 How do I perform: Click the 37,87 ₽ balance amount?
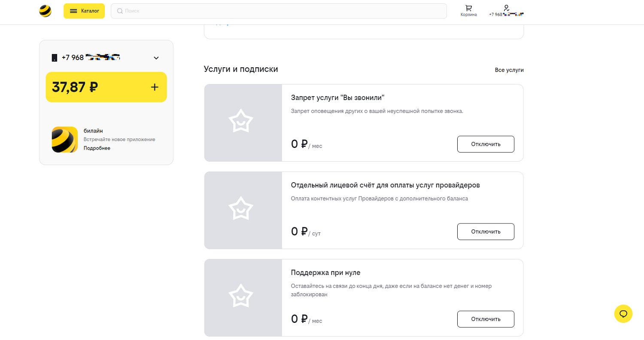coord(75,87)
